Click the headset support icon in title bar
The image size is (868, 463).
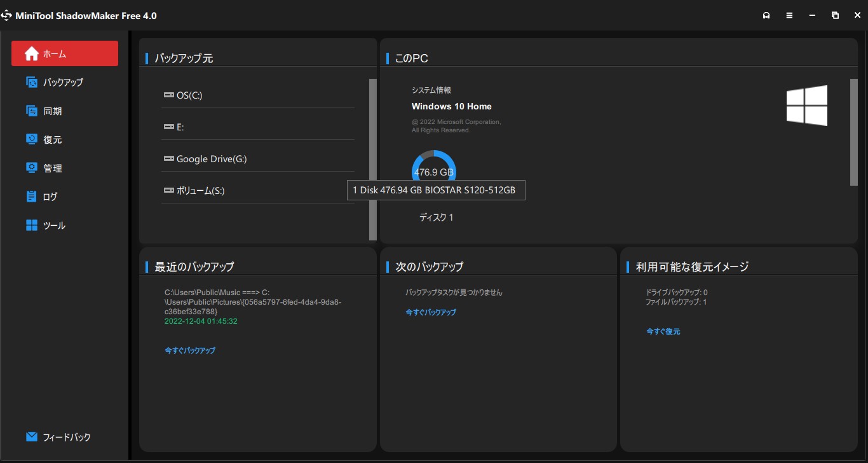766,15
